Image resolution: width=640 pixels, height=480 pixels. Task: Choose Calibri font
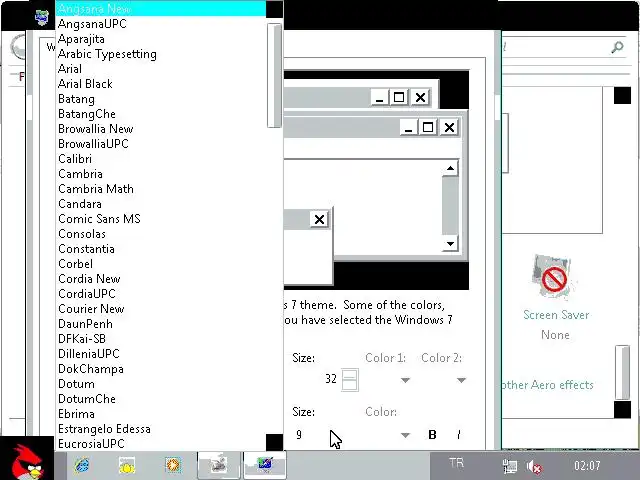pos(161,159)
